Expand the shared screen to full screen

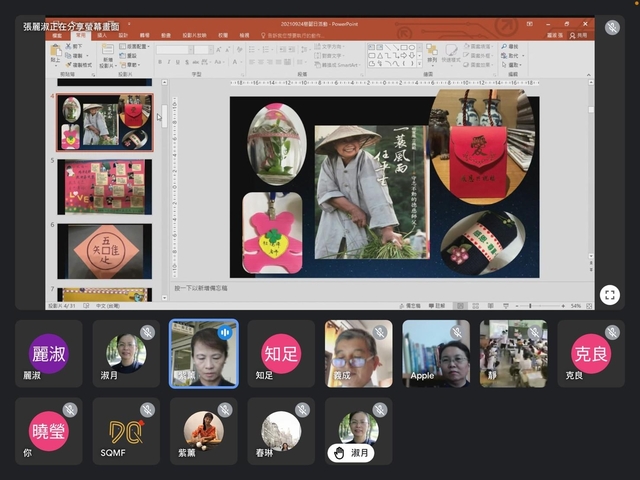609,294
